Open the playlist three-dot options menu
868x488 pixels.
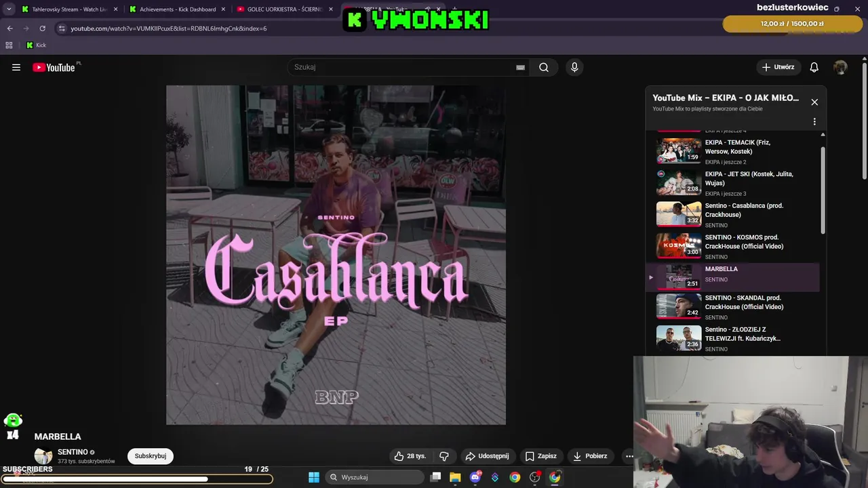(814, 122)
